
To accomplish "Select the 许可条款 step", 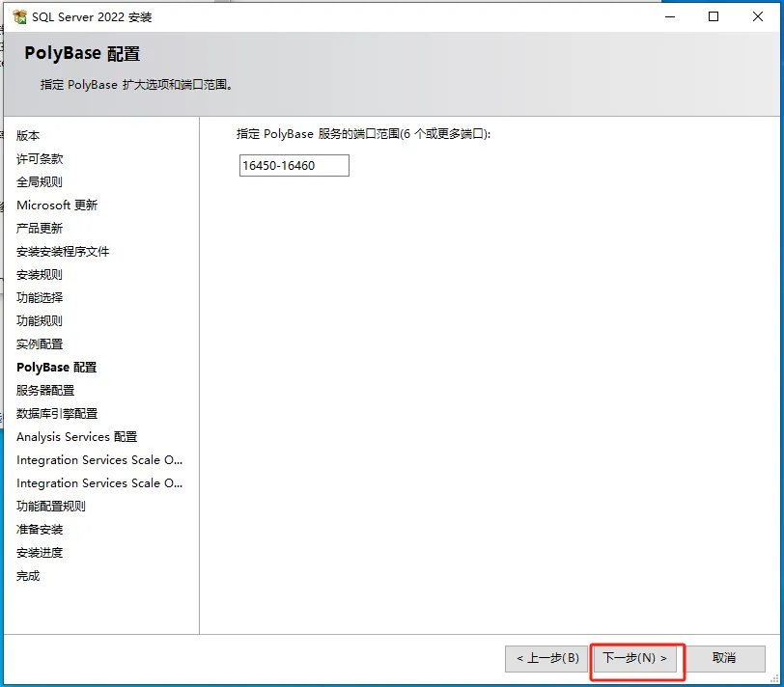I will [x=40, y=159].
